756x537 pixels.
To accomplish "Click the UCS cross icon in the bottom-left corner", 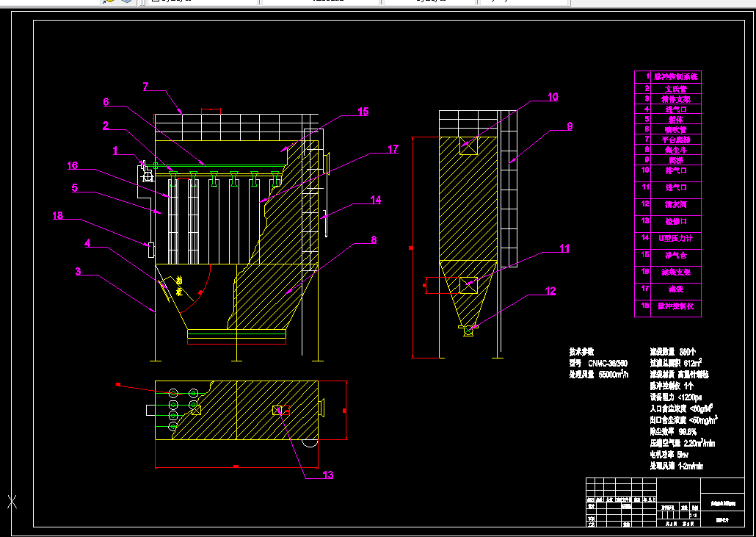I will (x=12, y=502).
